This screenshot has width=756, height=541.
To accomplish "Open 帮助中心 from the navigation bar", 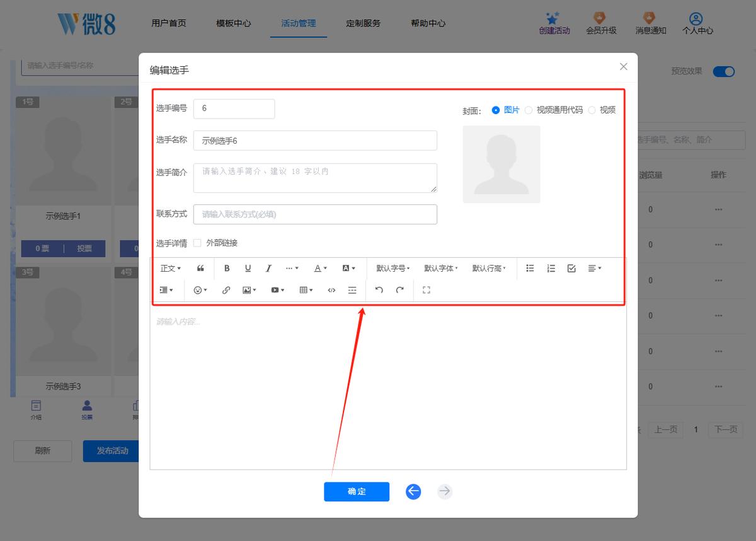I will pyautogui.click(x=428, y=23).
